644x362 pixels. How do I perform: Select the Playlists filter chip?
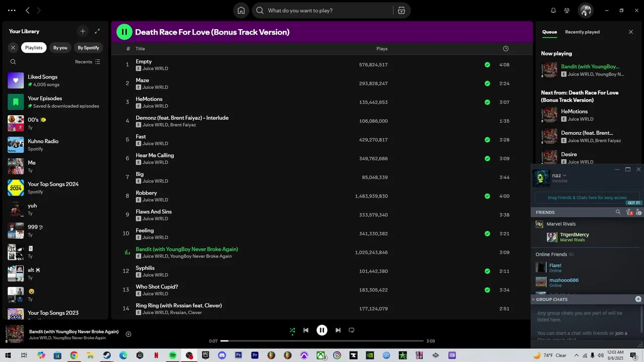click(34, 48)
